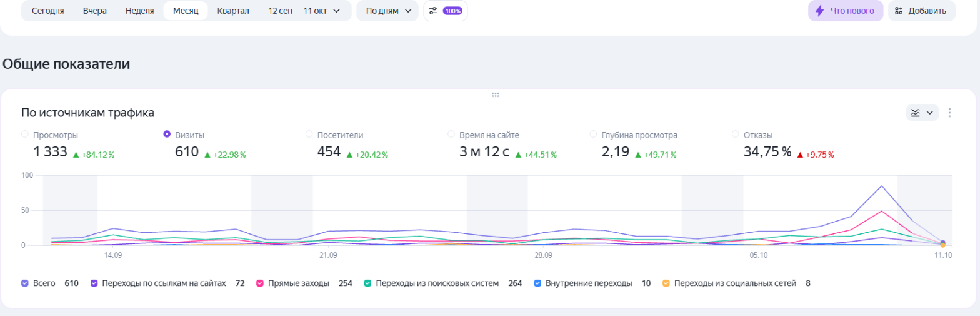Click the 34,75 % bounce value

pos(767,152)
